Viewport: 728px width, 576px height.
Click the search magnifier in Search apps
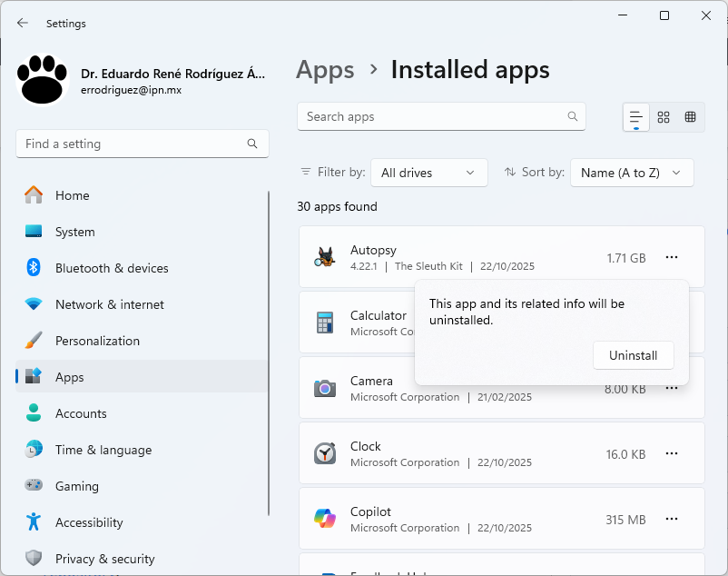pos(573,117)
